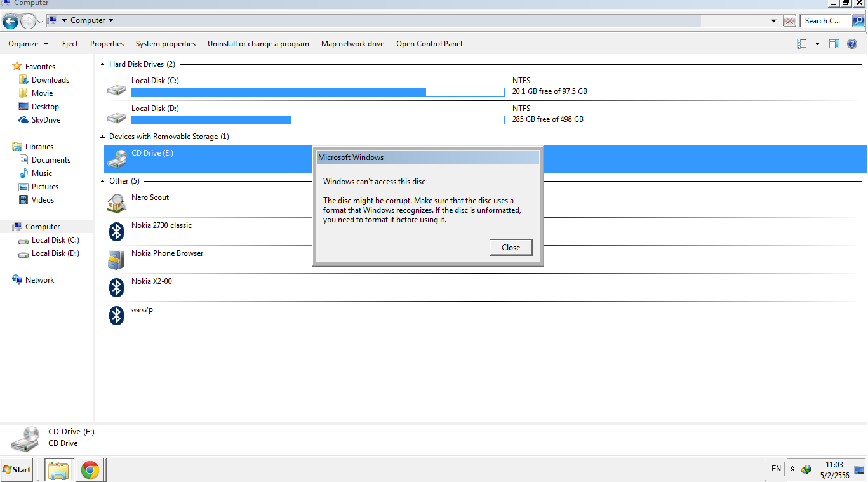Open Properties from the toolbar
The image size is (868, 482).
pos(107,44)
